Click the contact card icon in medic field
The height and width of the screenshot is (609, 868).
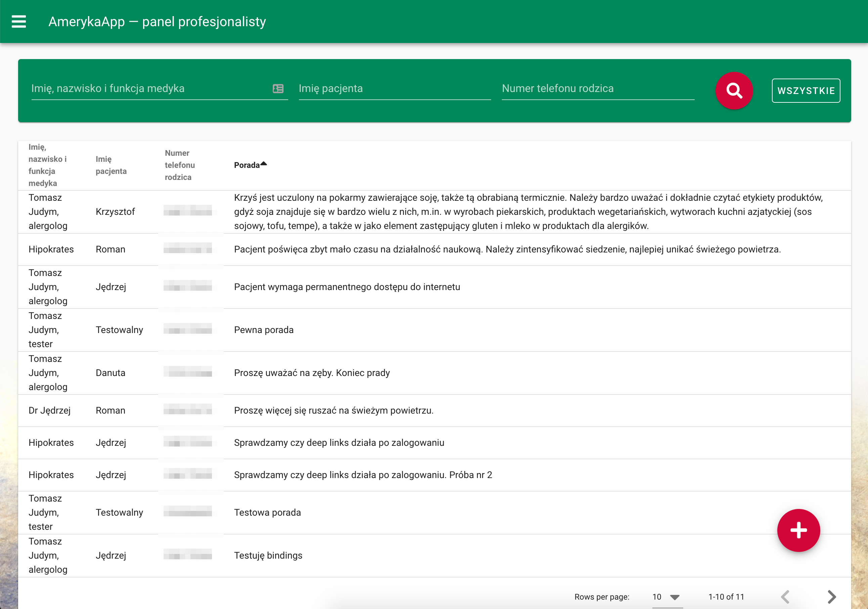coord(278,89)
